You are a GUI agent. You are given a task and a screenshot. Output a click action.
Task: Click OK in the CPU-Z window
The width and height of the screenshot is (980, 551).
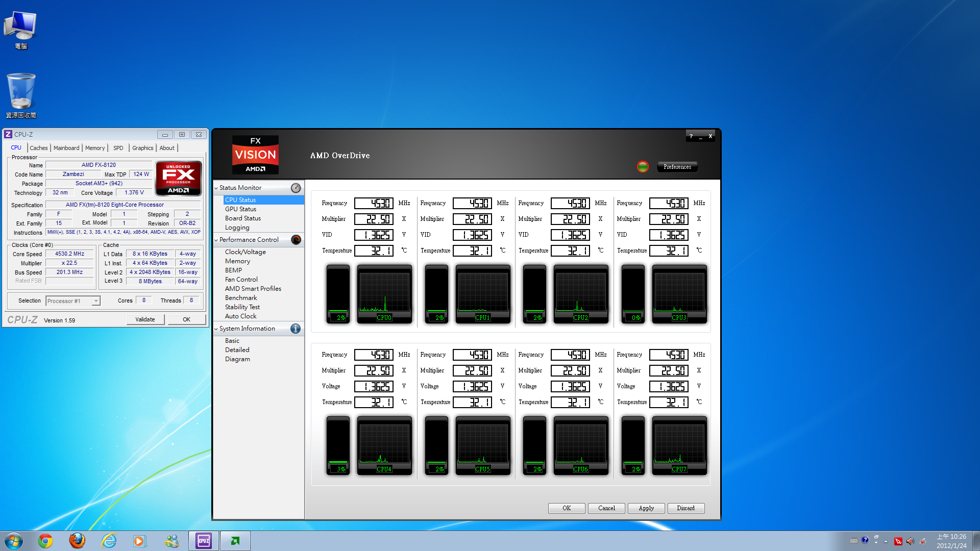click(x=187, y=319)
